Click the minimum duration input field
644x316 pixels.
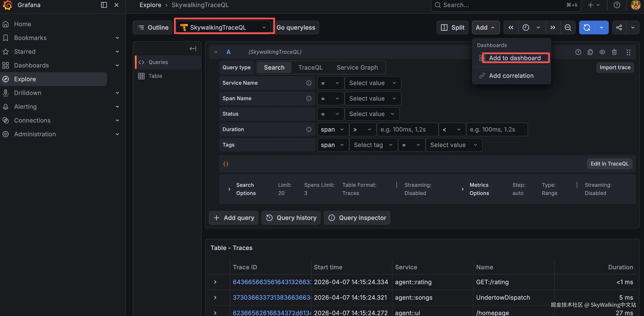[x=407, y=129]
